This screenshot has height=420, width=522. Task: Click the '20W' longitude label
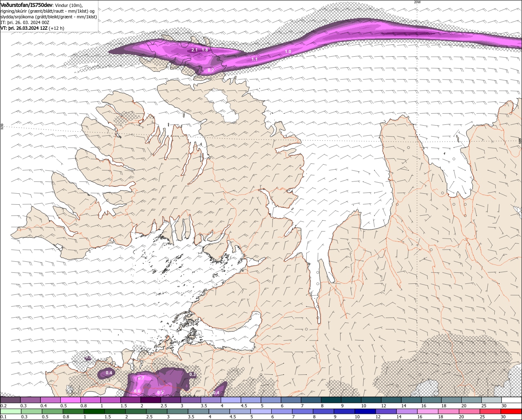[417, 2]
